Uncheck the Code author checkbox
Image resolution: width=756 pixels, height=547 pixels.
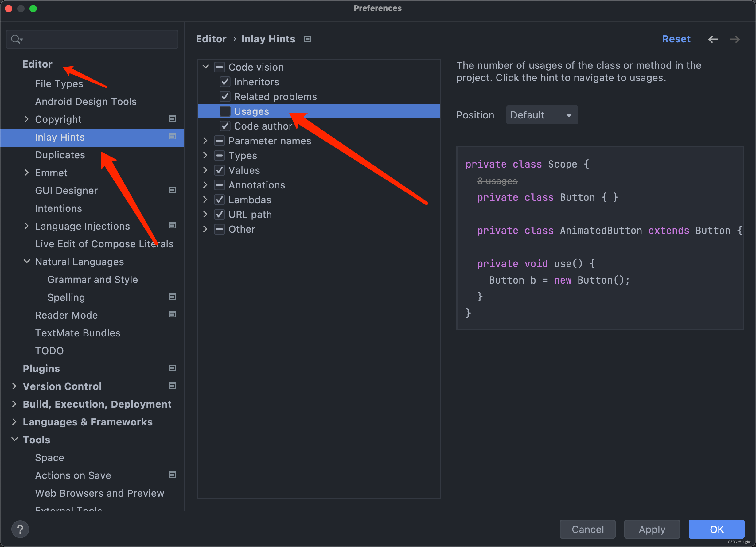pyautogui.click(x=225, y=126)
